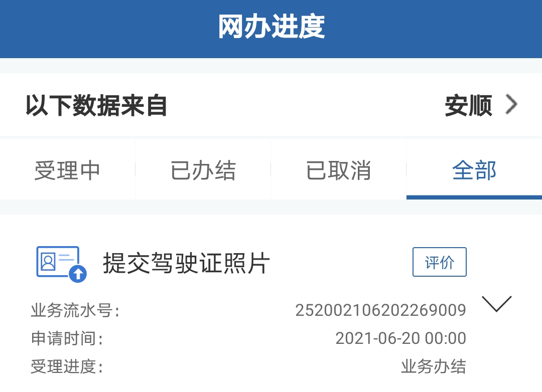This screenshot has height=392, width=542.
Task: Open the 提交驾驶证照片 record title
Action: click(186, 263)
